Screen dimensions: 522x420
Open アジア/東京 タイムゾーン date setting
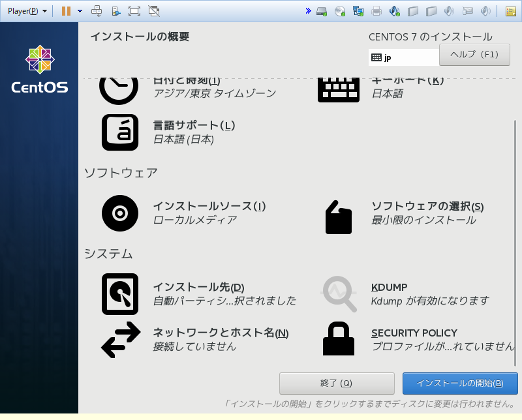(x=215, y=93)
